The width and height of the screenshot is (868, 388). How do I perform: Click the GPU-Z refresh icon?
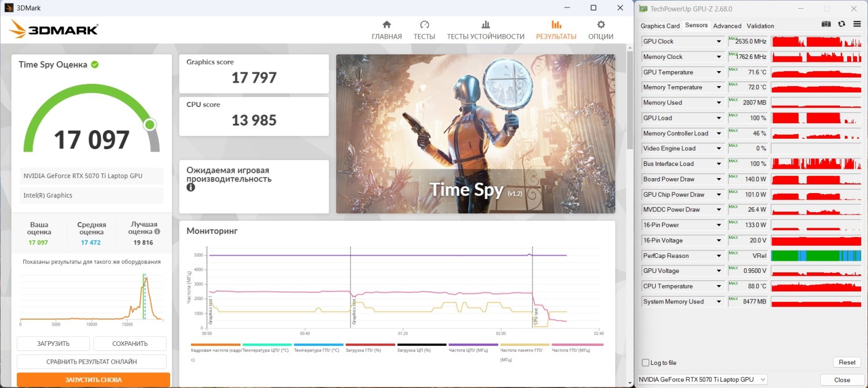coord(841,24)
